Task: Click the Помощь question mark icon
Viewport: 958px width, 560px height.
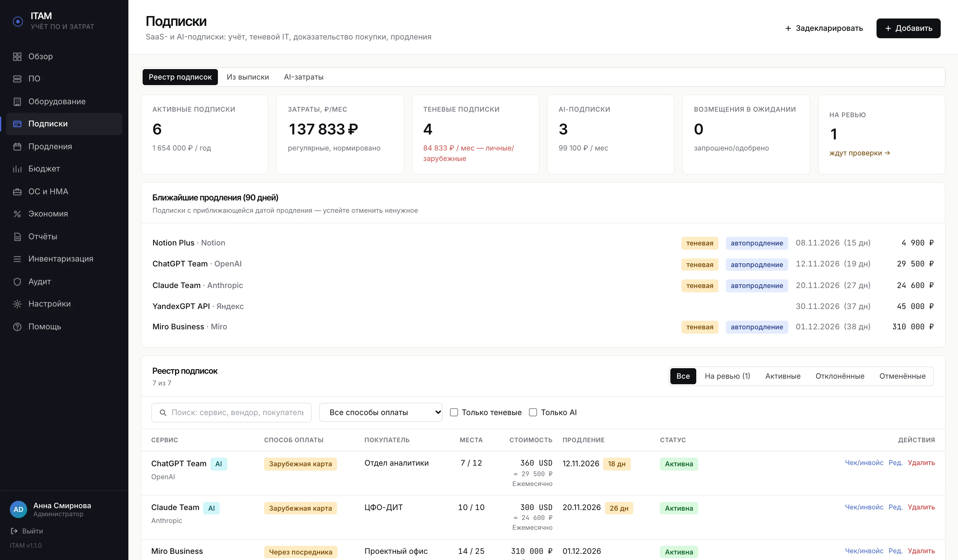Action: coord(17,327)
